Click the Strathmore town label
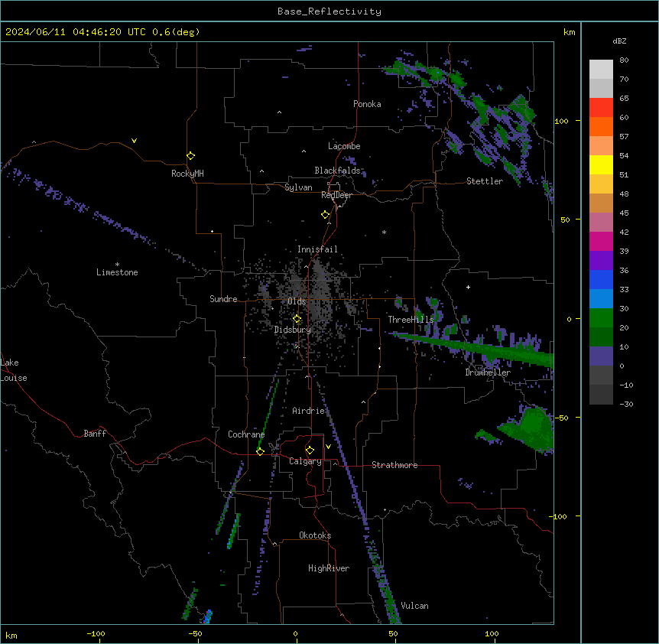659x644 pixels. pyautogui.click(x=394, y=465)
